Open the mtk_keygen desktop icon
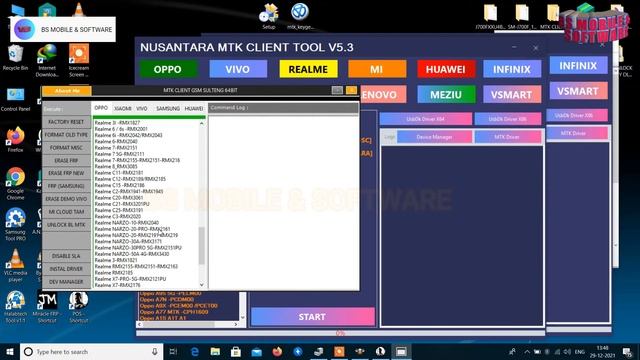 300,16
